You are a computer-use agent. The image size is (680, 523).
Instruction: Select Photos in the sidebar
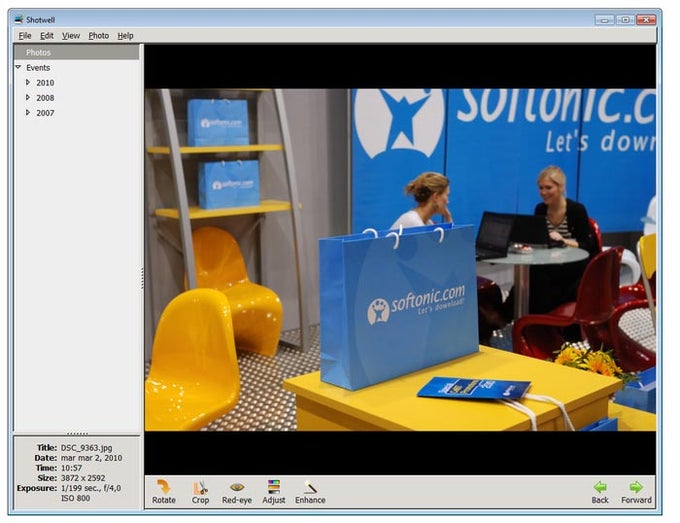76,52
